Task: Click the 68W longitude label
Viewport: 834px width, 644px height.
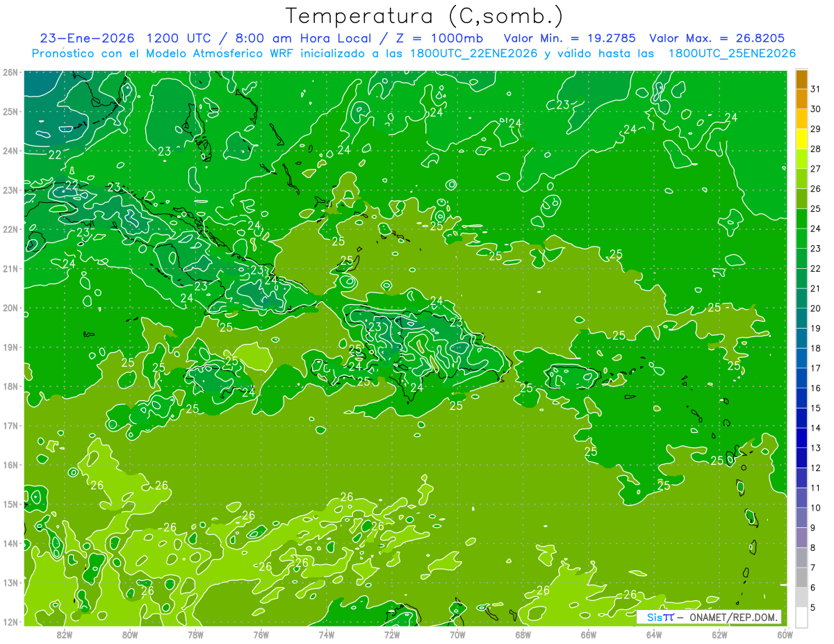Action: tap(523, 634)
